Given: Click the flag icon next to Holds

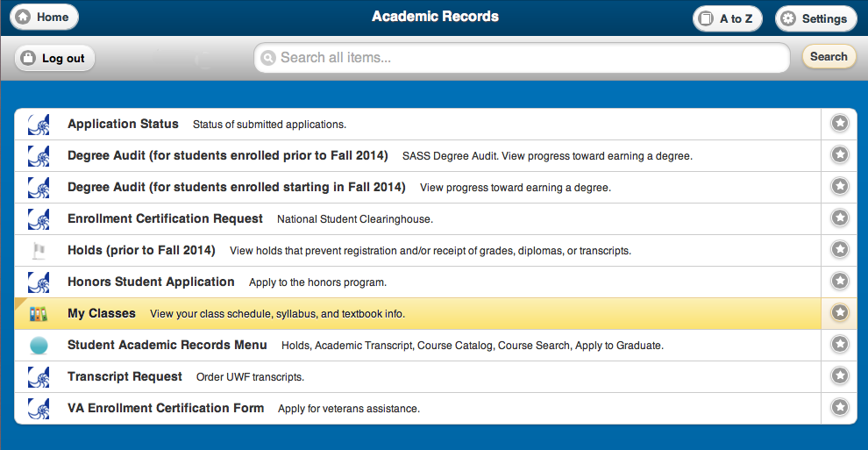Looking at the screenshot, I should coord(39,251).
